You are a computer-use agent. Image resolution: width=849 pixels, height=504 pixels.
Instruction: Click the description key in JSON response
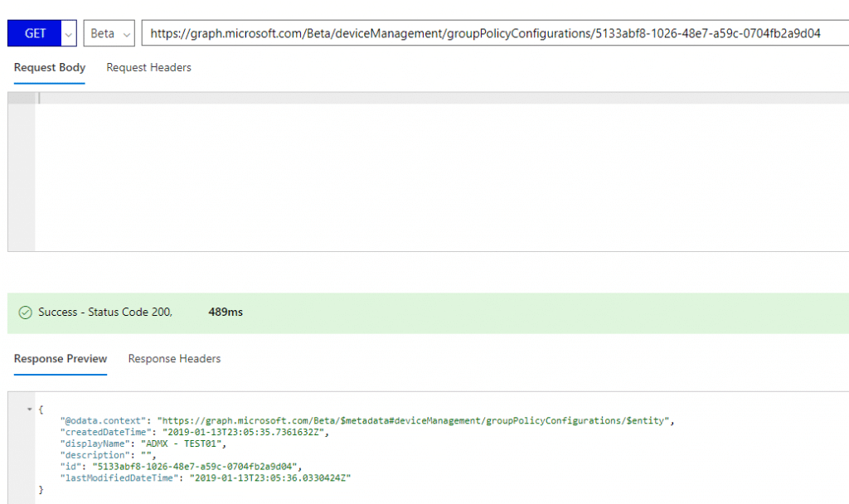95,455
